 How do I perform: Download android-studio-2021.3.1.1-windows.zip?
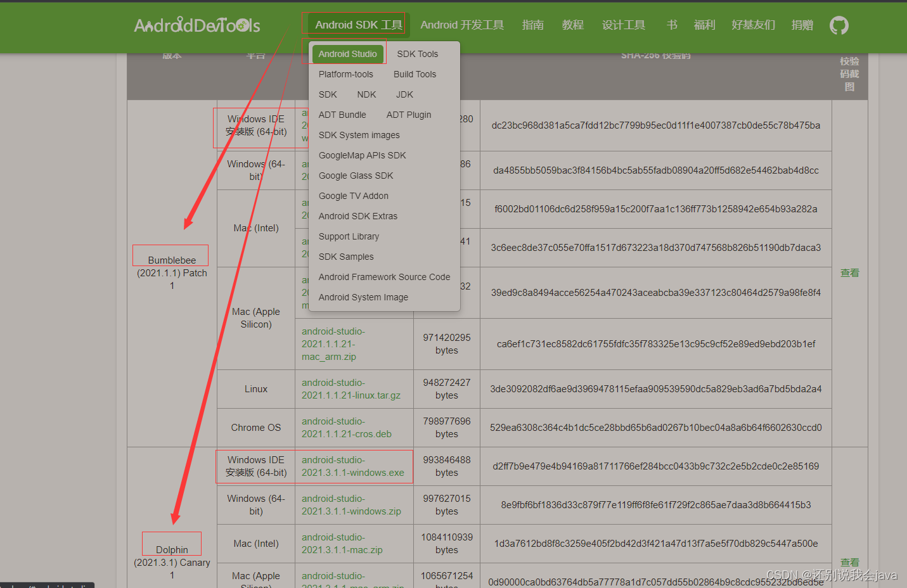point(351,505)
